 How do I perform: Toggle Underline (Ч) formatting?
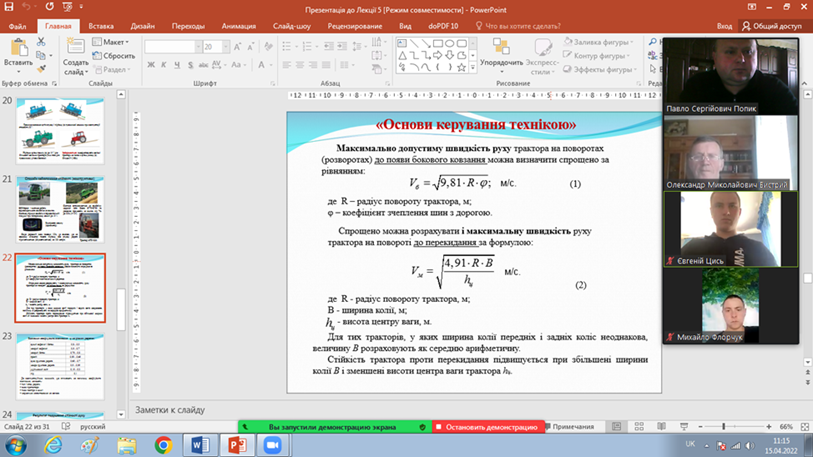[177, 65]
